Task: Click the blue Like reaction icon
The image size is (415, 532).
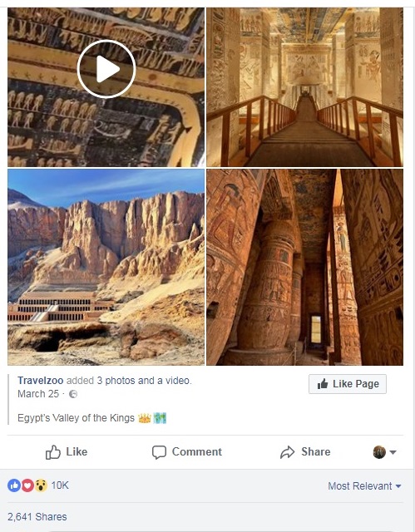Action: 14,485
